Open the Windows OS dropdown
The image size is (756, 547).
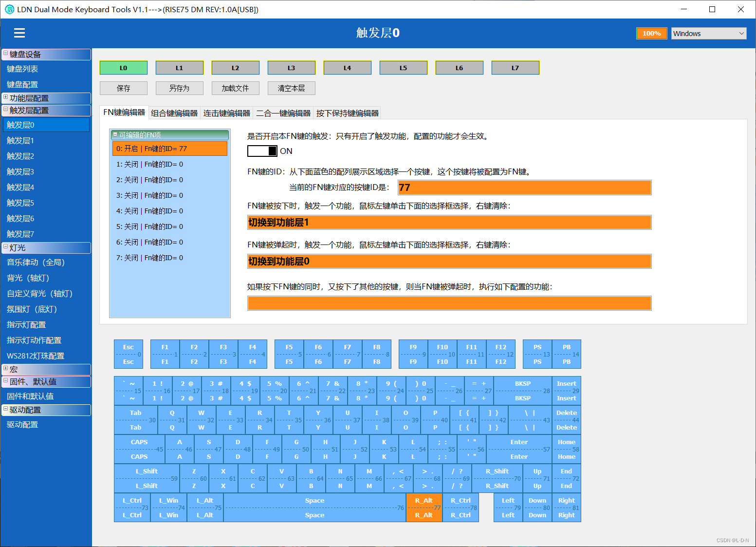click(x=709, y=33)
